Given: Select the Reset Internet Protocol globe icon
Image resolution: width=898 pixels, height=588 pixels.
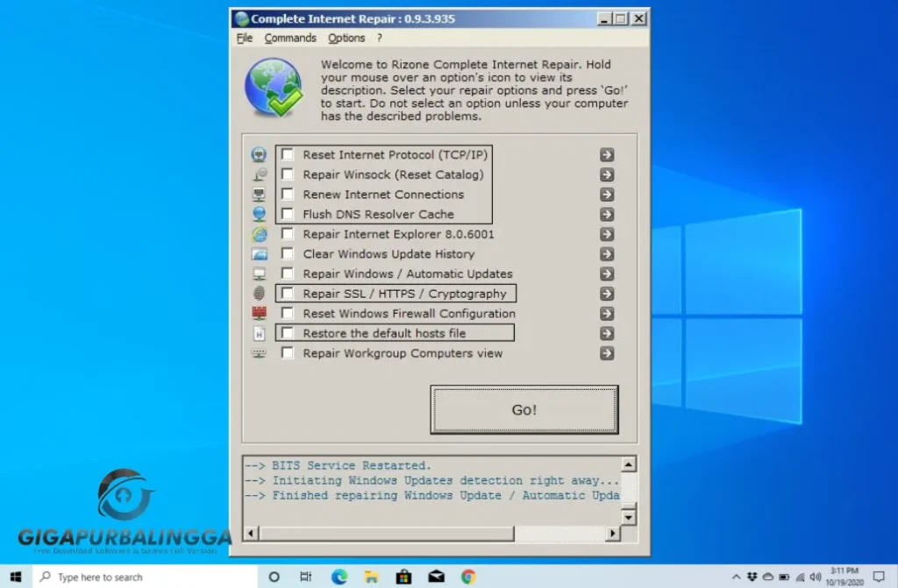Looking at the screenshot, I should [259, 153].
